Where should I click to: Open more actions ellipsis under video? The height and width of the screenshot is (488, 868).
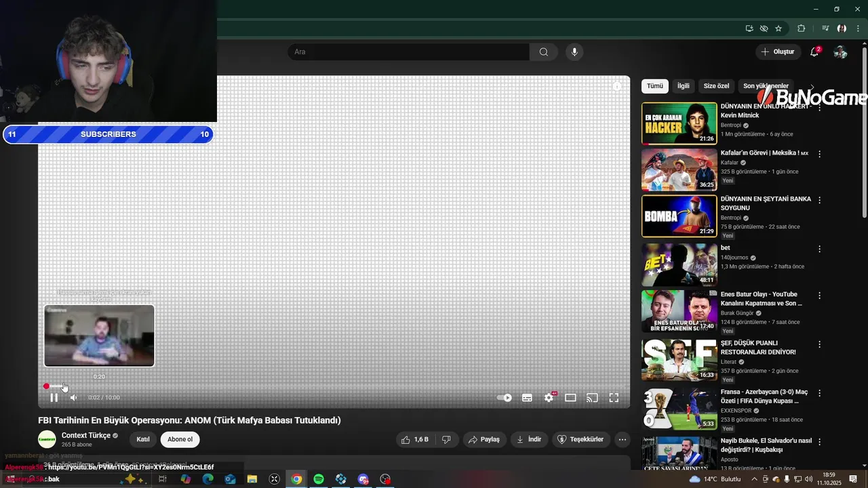point(623,439)
